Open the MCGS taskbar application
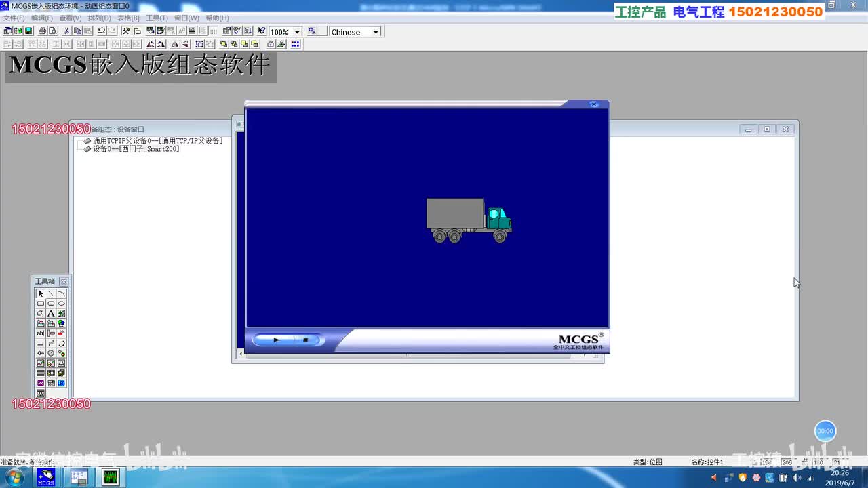Viewport: 868px width, 488px height. click(45, 478)
